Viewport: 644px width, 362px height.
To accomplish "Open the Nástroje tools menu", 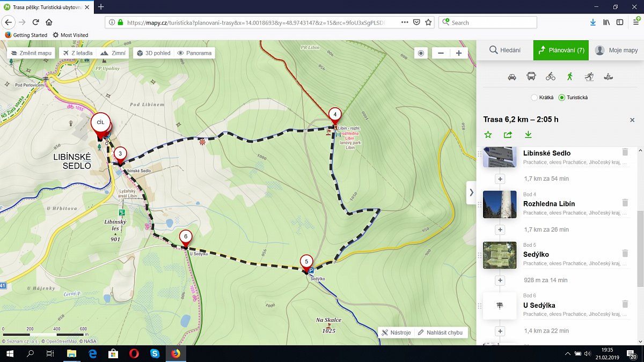I will (x=396, y=333).
